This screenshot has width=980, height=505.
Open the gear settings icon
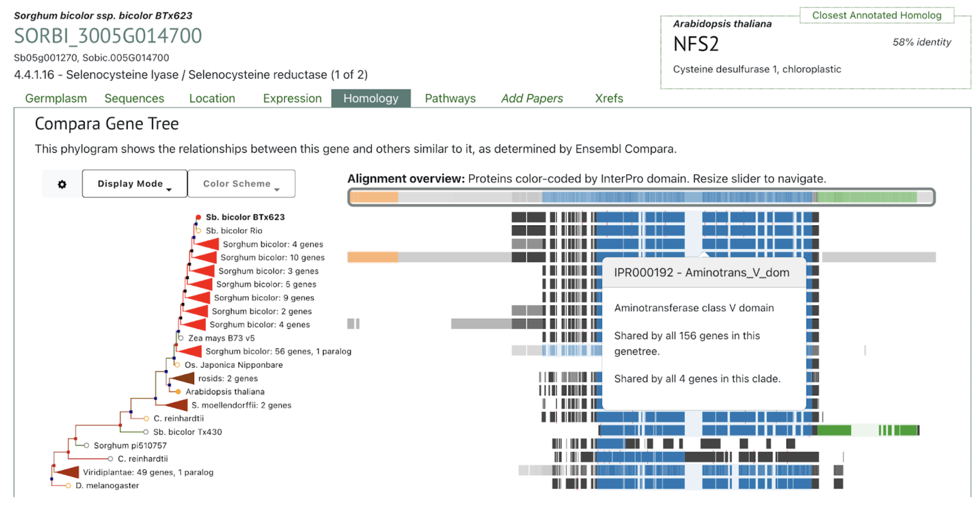(62, 184)
